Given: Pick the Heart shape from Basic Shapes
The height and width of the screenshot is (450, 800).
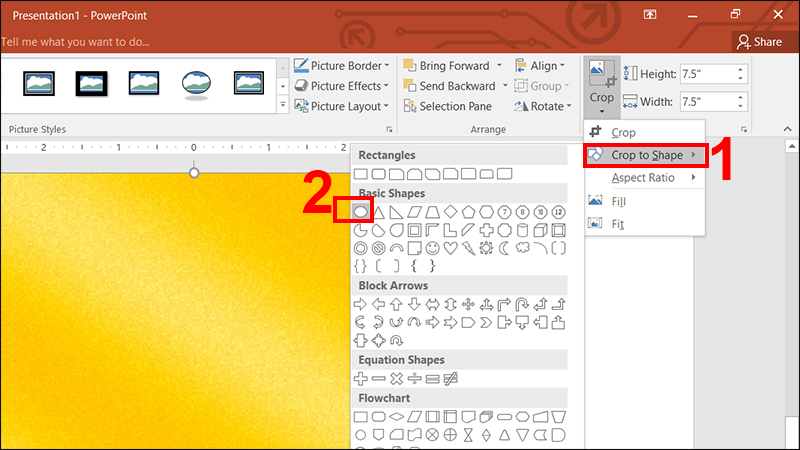Looking at the screenshot, I should [x=450, y=247].
